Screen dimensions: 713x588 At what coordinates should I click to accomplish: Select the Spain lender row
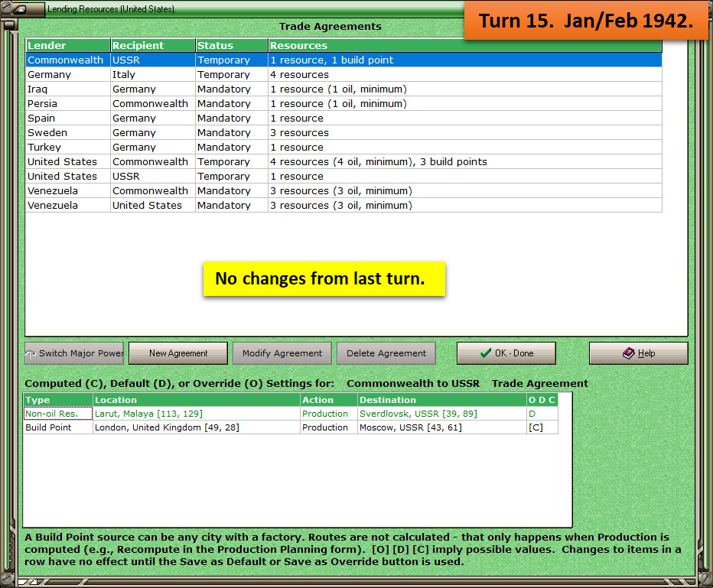(x=343, y=119)
